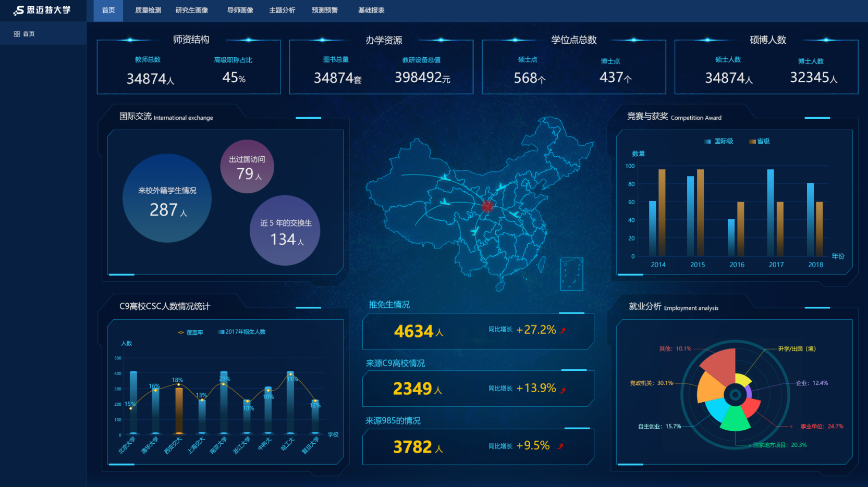Image resolution: width=868 pixels, height=487 pixels.
Task: Click the green 国家地方项目 pie segment
Action: [735, 420]
